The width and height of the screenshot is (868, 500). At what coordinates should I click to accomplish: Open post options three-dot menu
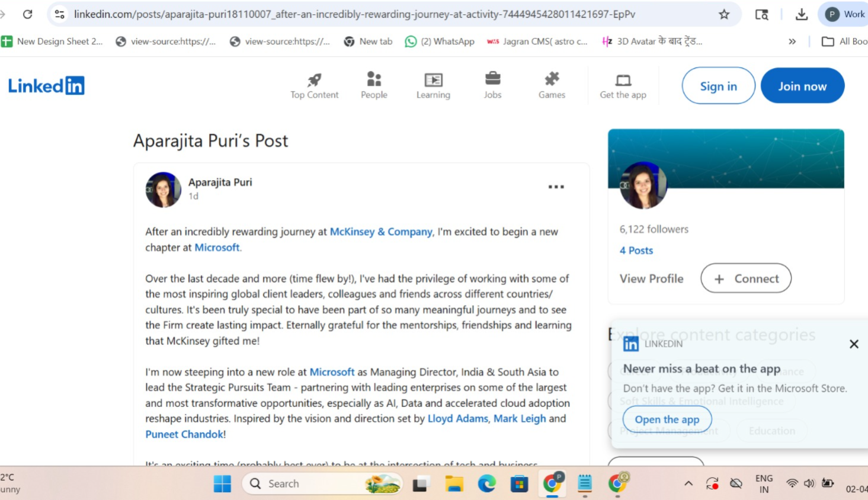point(556,187)
